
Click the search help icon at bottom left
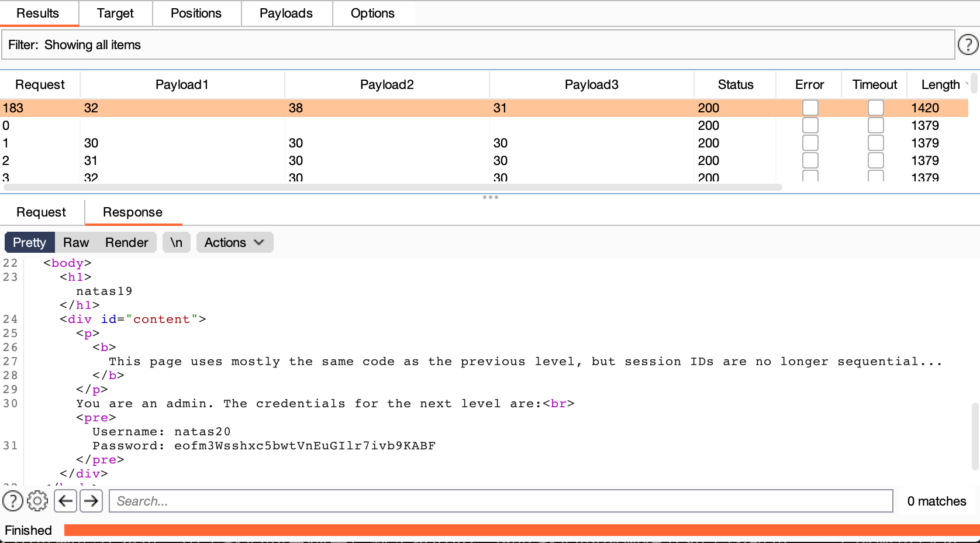click(13, 501)
